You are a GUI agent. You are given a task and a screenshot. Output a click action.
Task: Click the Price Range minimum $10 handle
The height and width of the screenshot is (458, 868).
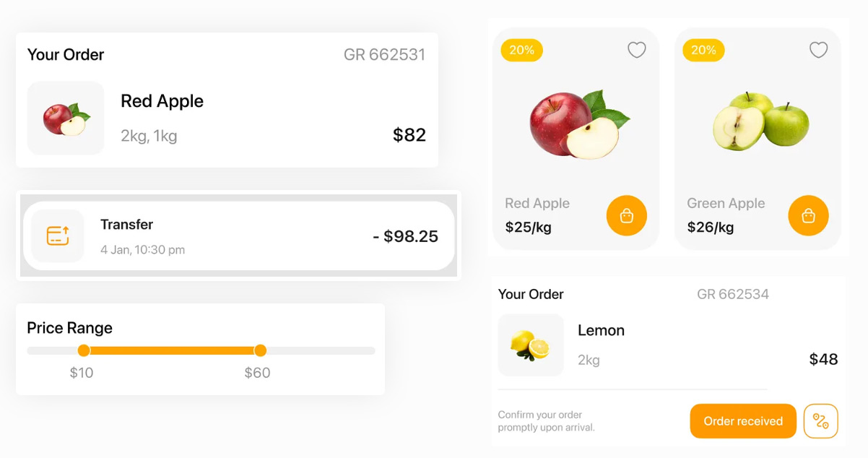click(84, 350)
